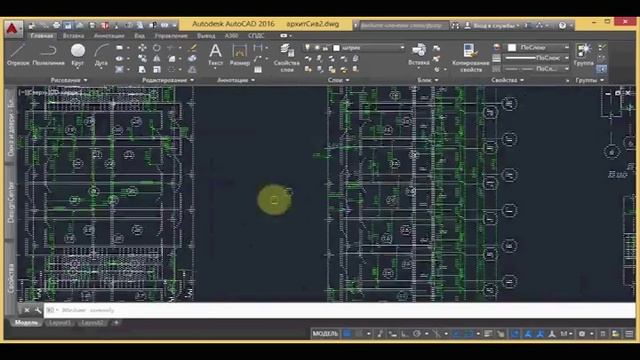Screen dimensions: 640x360
Task: Toggle МОДЕЛЬ model space button
Action: click(325, 334)
